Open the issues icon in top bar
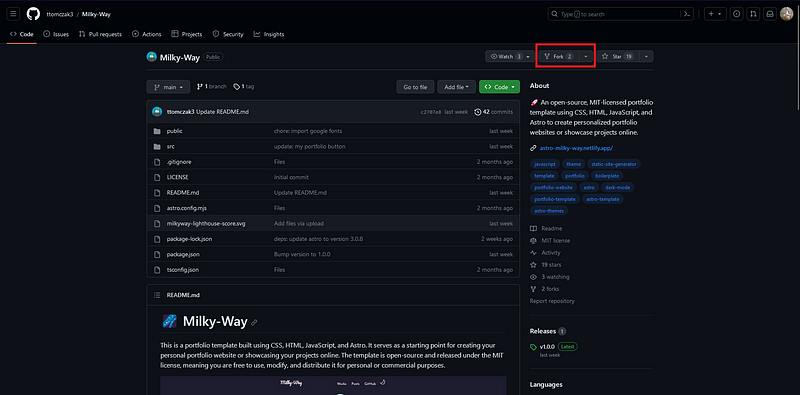The height and width of the screenshot is (395, 800). 736,14
